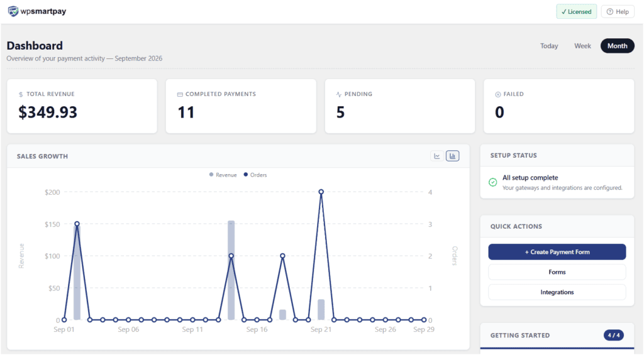The image size is (644, 355).
Task: Open Integrations quick action
Action: click(x=557, y=292)
